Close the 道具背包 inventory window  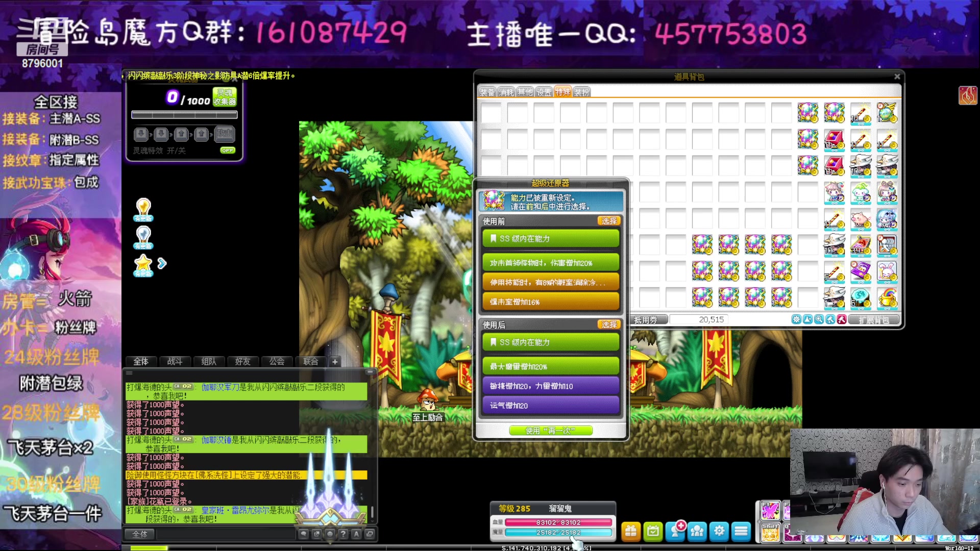(897, 77)
